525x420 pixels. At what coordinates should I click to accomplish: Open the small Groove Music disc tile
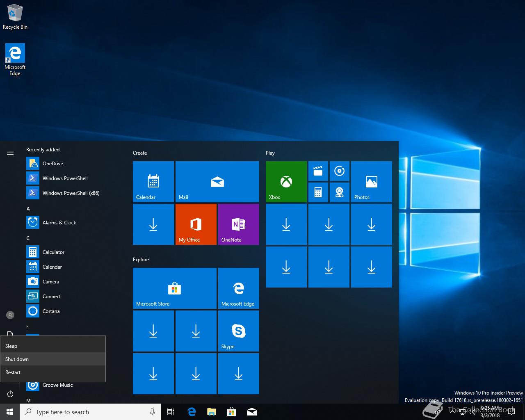click(x=340, y=171)
